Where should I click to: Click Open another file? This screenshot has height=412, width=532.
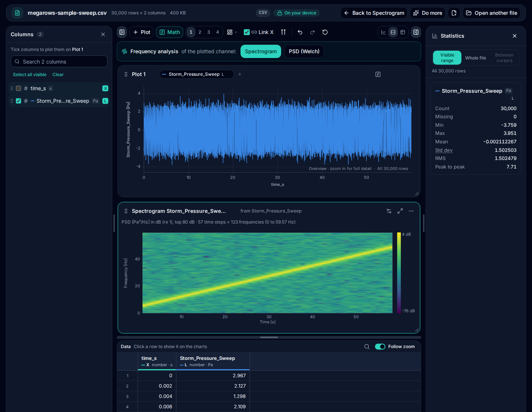pyautogui.click(x=491, y=13)
